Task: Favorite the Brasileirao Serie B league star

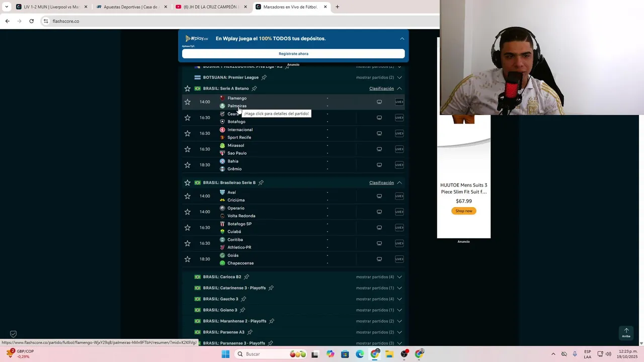Action: (187, 183)
